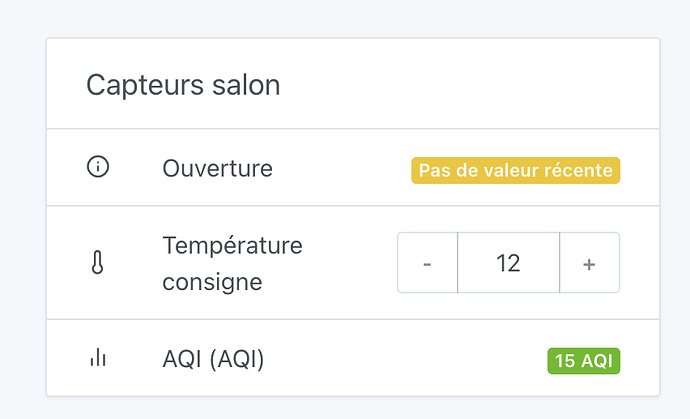Screen dimensions: 690x419
Task: Select the "Ouverture" sensor label
Action: [x=217, y=168]
